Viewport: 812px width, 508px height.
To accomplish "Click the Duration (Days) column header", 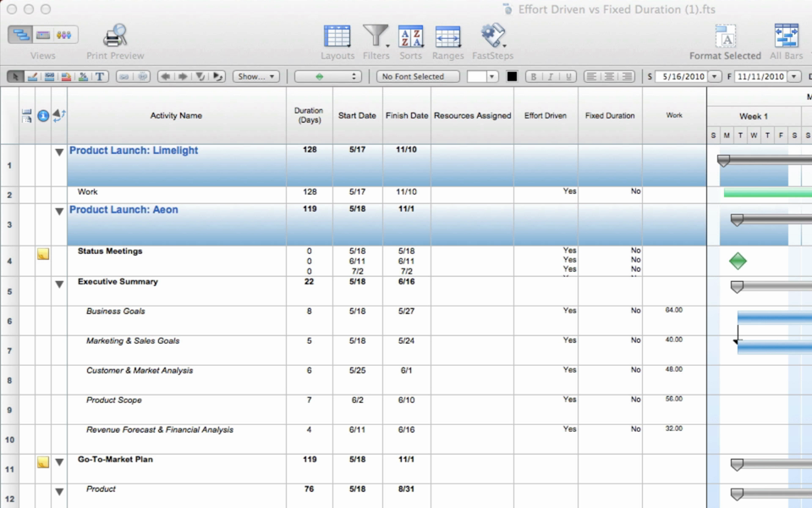I will [309, 116].
